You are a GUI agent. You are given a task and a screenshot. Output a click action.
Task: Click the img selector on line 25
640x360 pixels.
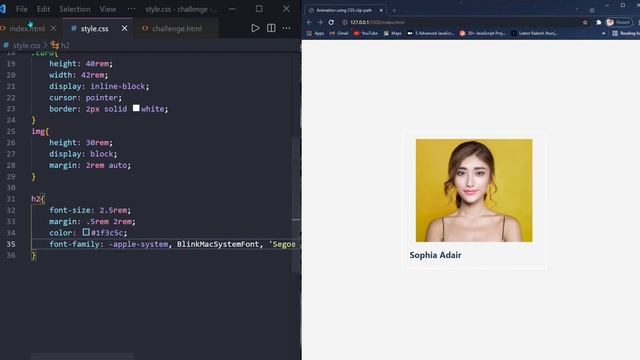click(38, 131)
